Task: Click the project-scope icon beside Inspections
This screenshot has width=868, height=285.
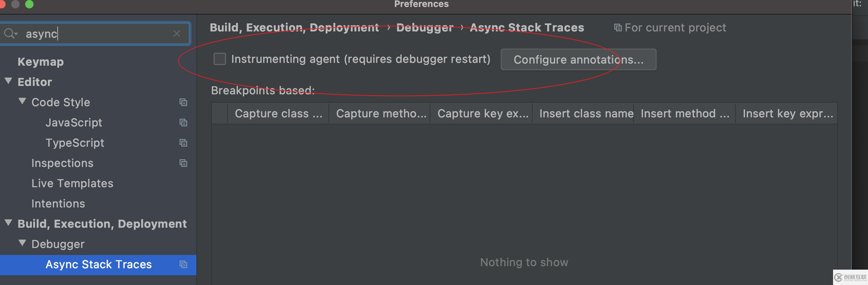Action: click(x=183, y=163)
